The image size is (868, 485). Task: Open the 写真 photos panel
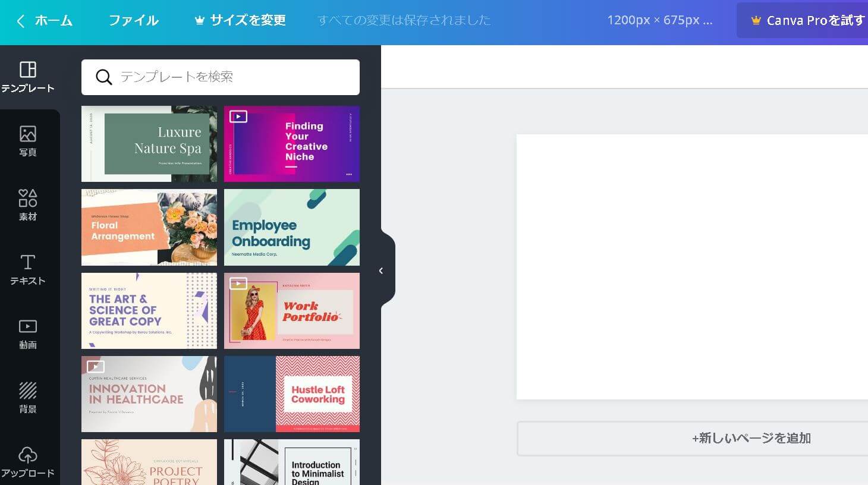pyautogui.click(x=28, y=141)
